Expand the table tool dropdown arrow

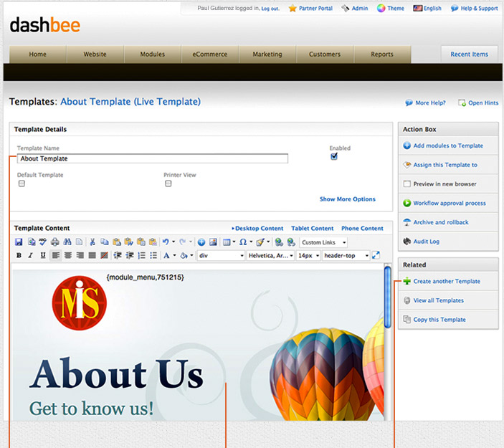pyautogui.click(x=234, y=242)
